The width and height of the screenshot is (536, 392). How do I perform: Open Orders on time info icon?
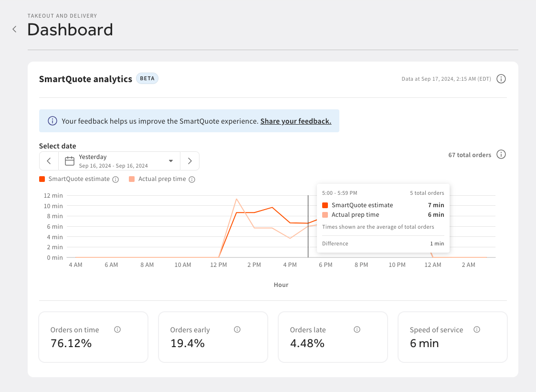click(117, 329)
